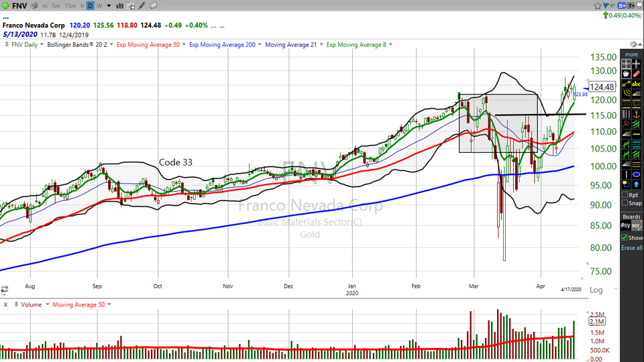Switch to the 15m timeframe

(70, 6)
